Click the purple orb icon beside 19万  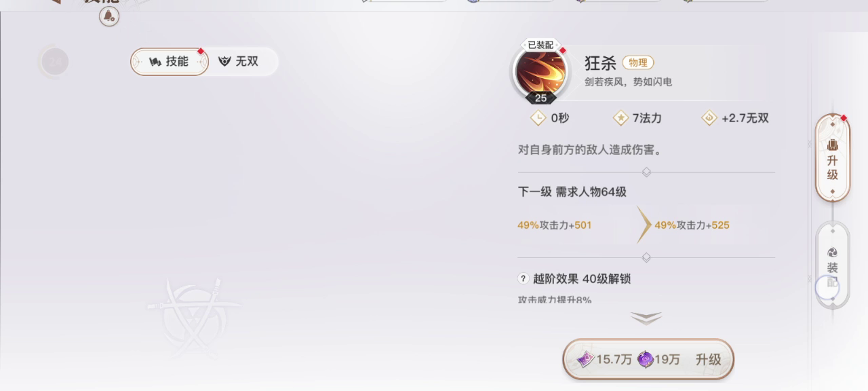pos(646,359)
